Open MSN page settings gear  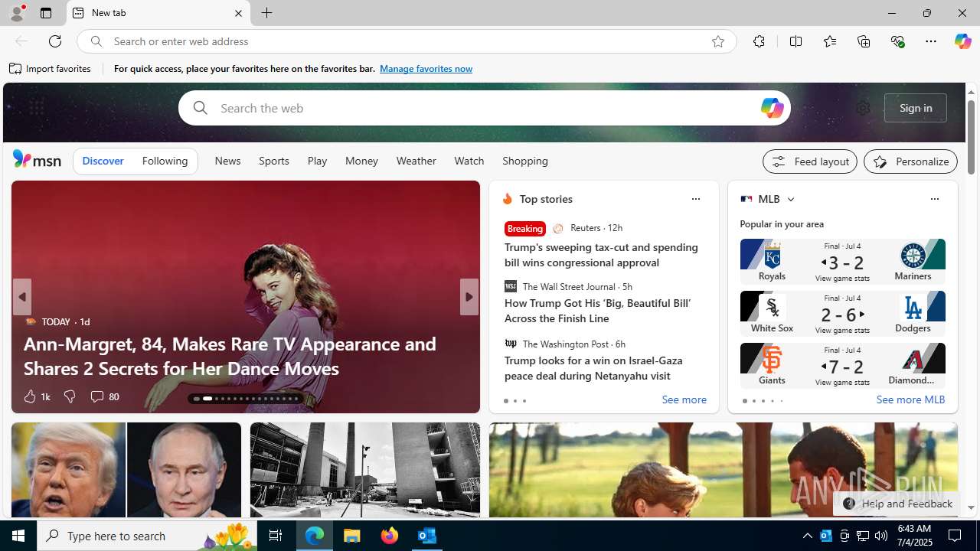pos(863,108)
